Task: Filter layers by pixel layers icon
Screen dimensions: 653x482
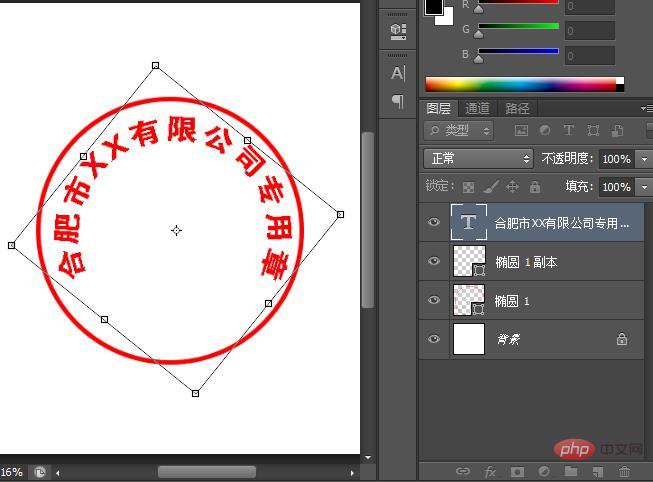Action: (x=521, y=131)
